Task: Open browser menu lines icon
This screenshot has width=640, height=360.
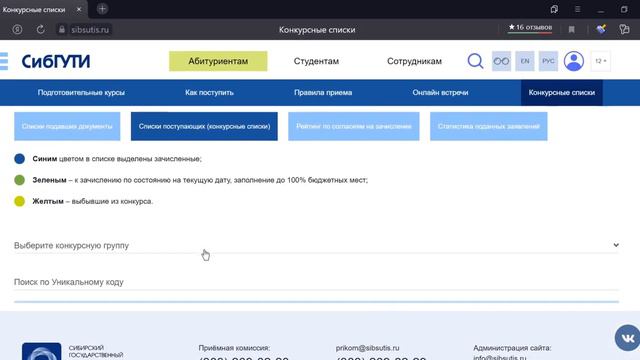Action: (x=578, y=9)
